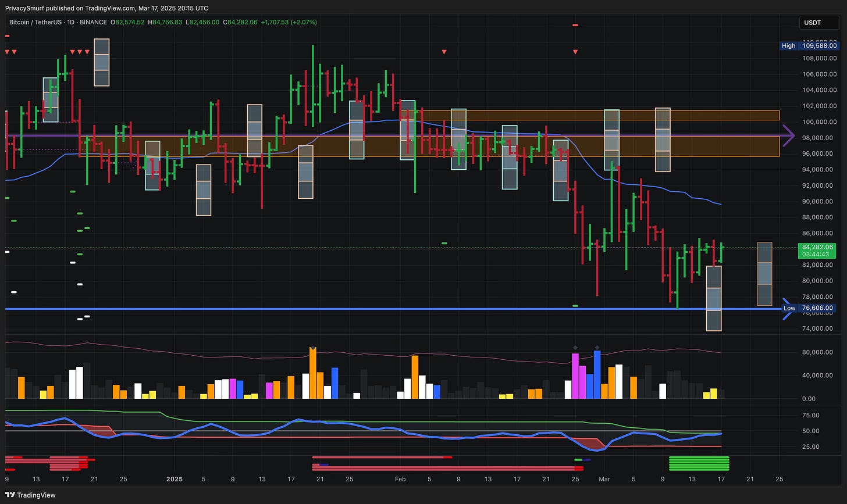Click the change value +1,707.53 (+2.07%)
The width and height of the screenshot is (847, 504).
(288, 22)
